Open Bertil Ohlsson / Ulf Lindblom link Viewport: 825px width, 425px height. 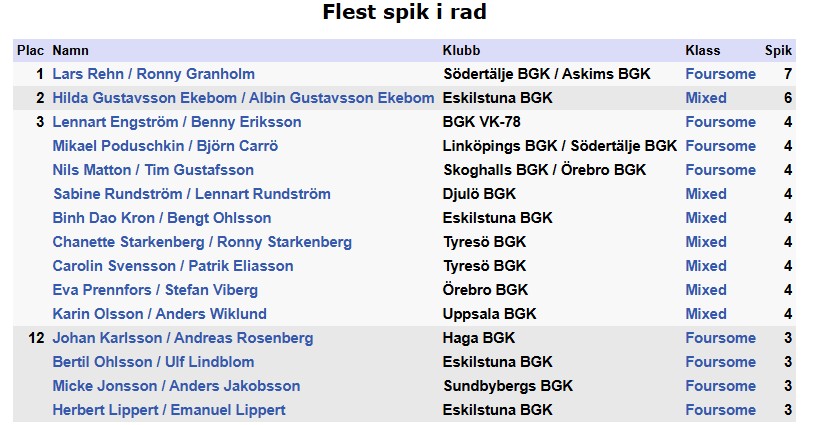pyautogui.click(x=153, y=362)
